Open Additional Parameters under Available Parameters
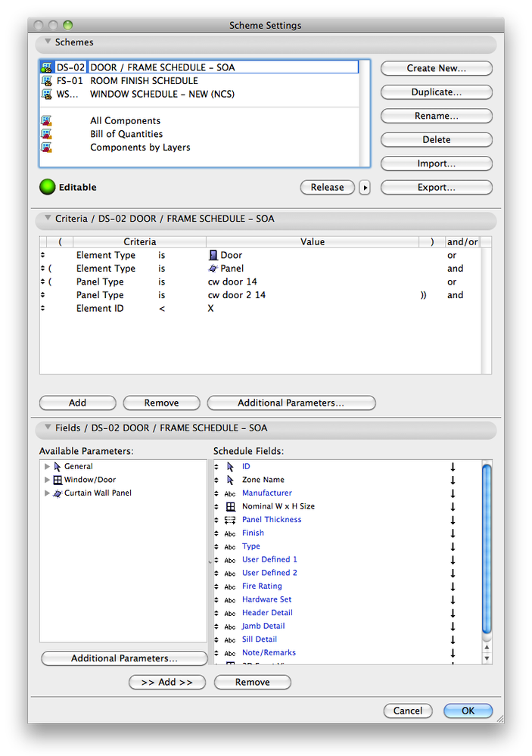The image size is (532, 756). (124, 658)
